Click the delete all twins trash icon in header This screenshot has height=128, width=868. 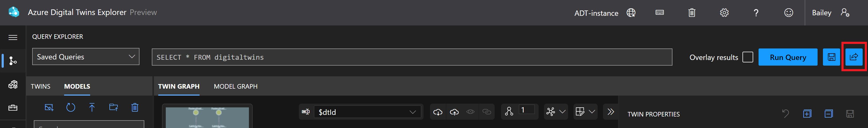pyautogui.click(x=692, y=13)
